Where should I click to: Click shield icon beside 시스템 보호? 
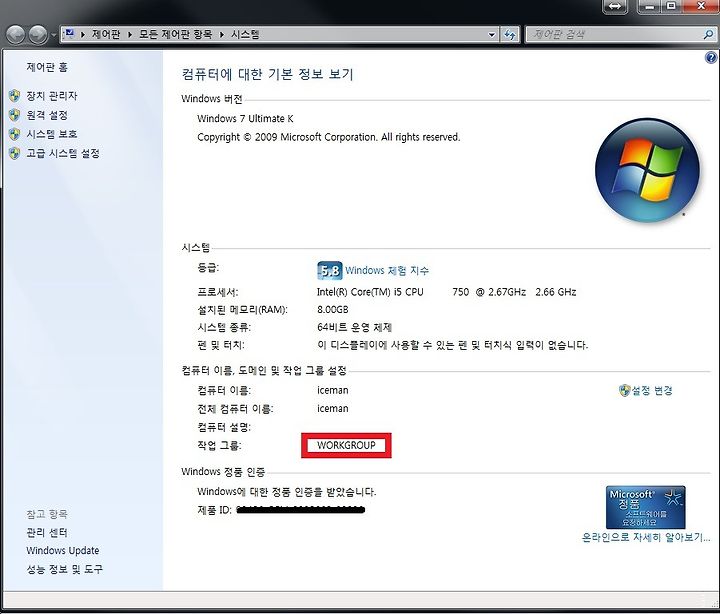click(15, 134)
